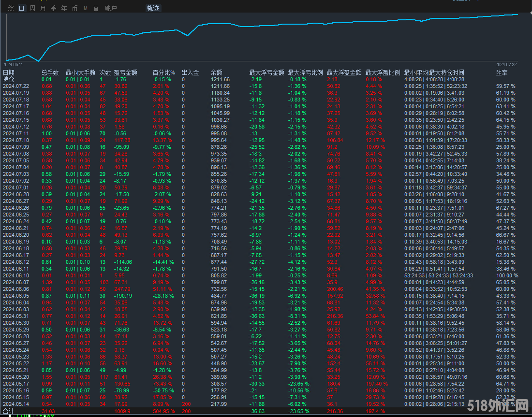
Task: Select the 周 weekly tab
Action: click(x=32, y=8)
